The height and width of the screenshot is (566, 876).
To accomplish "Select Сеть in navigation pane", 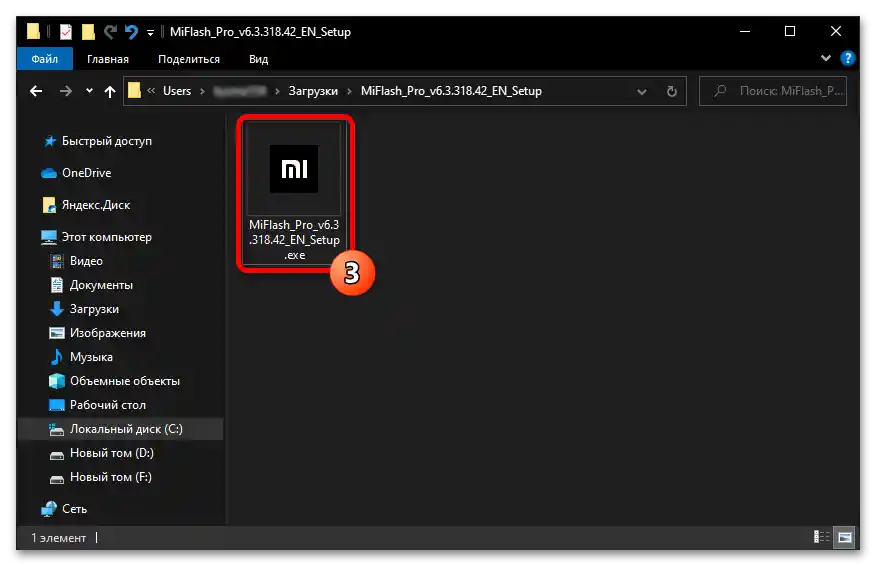I will point(74,509).
